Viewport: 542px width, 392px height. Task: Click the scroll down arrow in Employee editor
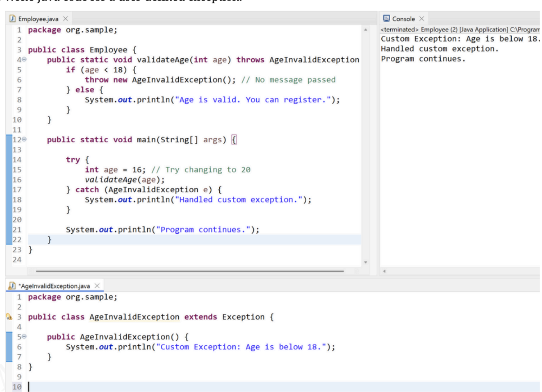[365, 262]
